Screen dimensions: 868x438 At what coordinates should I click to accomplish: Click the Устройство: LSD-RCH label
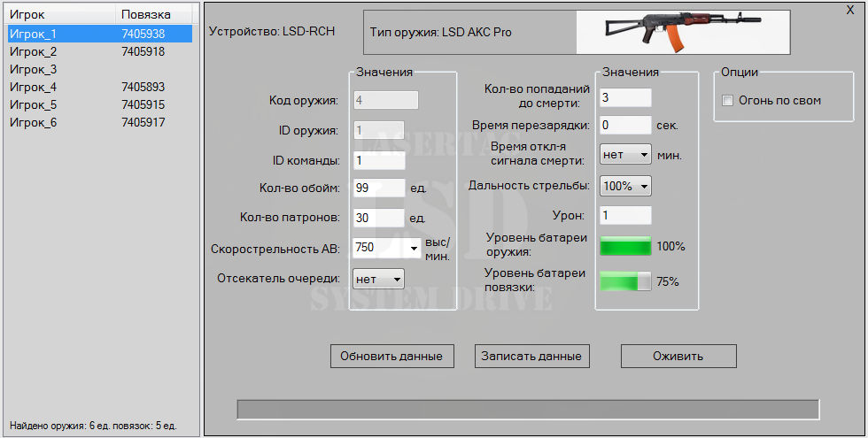point(272,31)
